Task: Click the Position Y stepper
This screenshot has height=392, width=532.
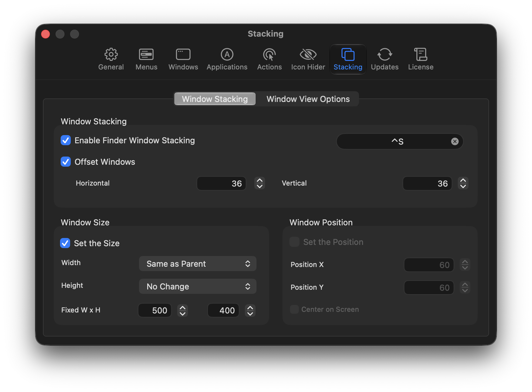Action: click(x=465, y=287)
